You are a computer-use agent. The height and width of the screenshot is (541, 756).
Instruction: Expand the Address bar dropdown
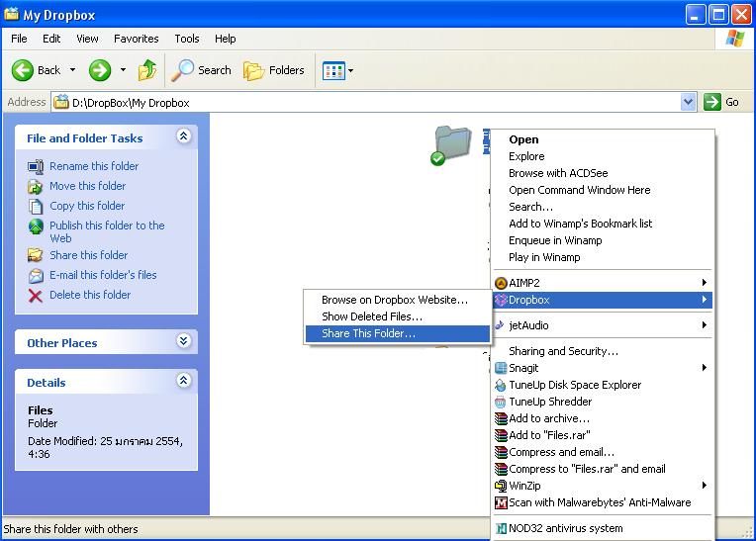pos(688,102)
